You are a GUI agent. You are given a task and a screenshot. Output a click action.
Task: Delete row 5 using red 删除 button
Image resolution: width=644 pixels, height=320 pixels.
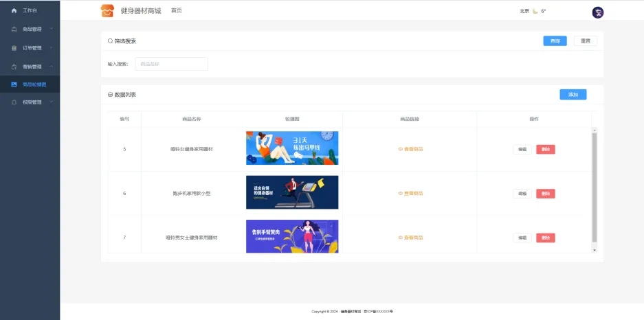(545, 149)
